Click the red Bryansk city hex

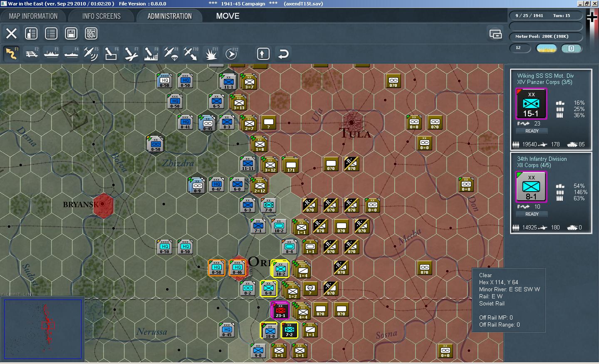point(103,205)
